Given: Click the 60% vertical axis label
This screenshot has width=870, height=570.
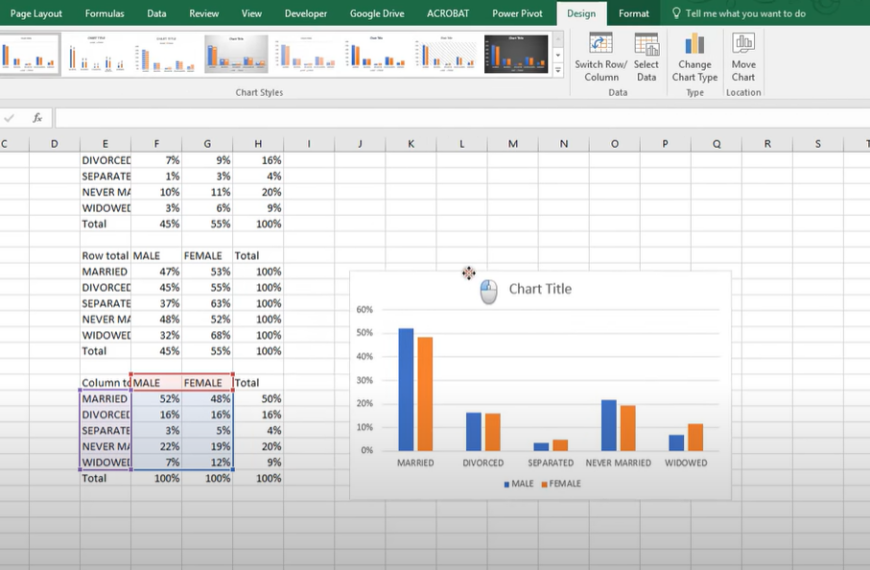Looking at the screenshot, I should click(365, 310).
